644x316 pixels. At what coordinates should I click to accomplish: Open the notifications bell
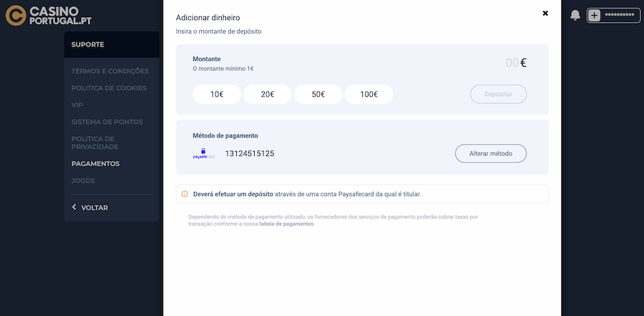click(x=575, y=15)
